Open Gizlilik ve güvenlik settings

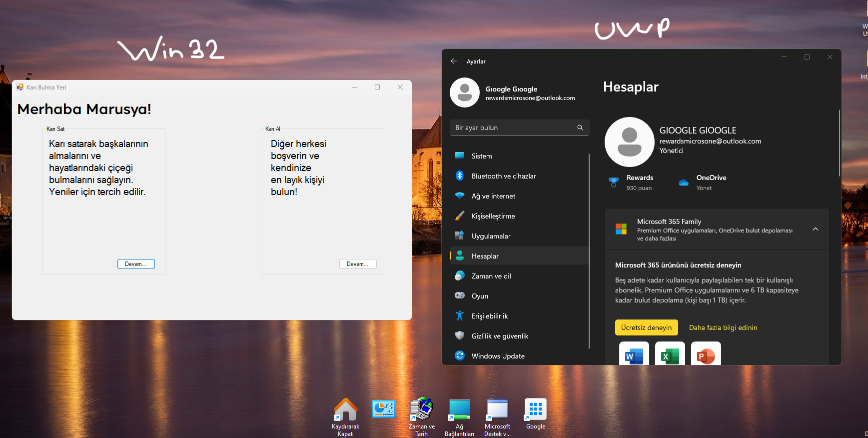[519, 335]
